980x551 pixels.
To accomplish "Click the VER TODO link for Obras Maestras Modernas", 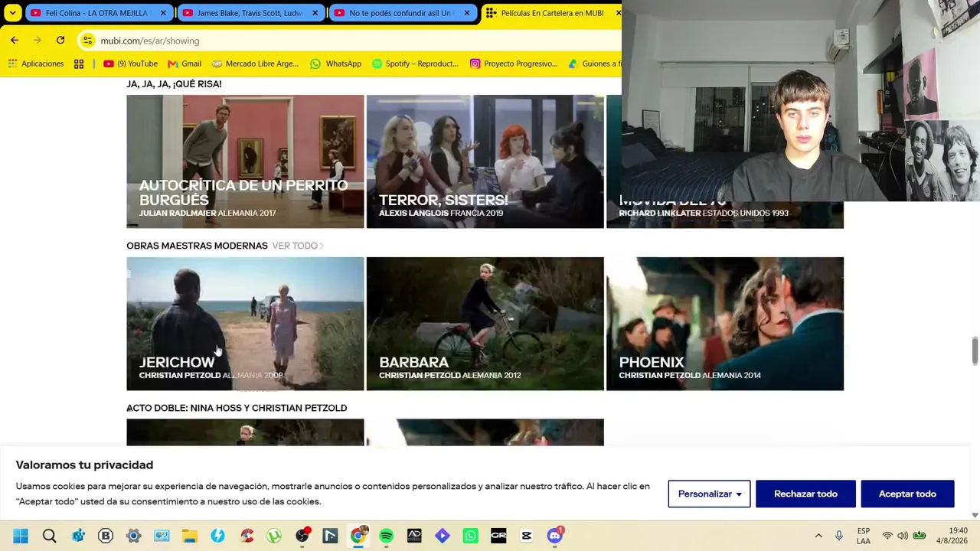I will 298,246.
